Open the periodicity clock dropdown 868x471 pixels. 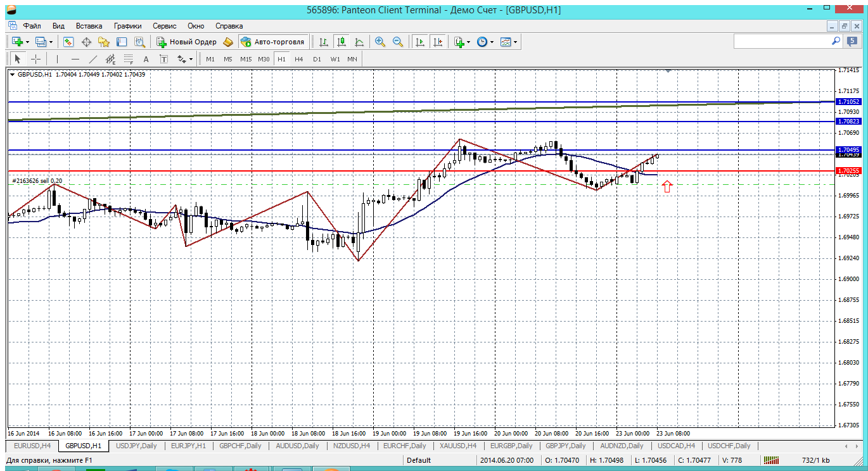[485, 42]
